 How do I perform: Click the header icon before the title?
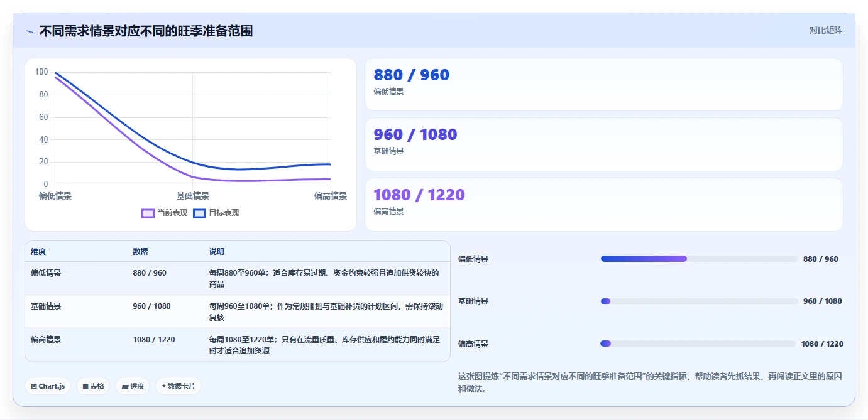30,31
